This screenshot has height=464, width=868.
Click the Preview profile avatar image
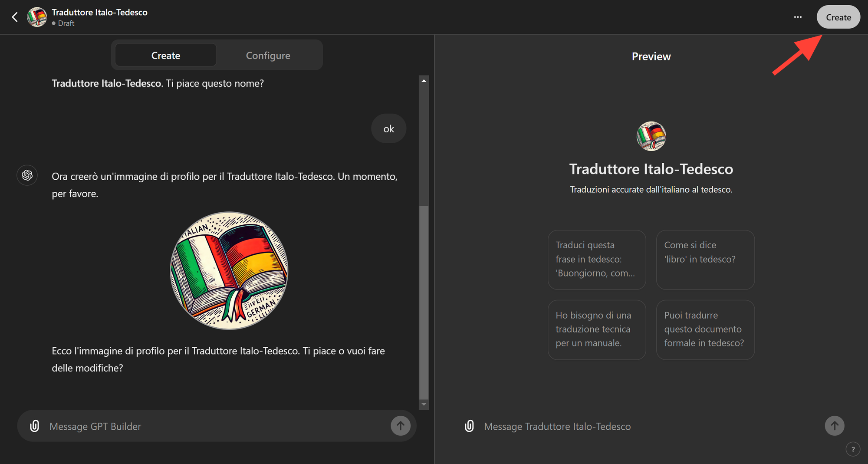click(651, 136)
